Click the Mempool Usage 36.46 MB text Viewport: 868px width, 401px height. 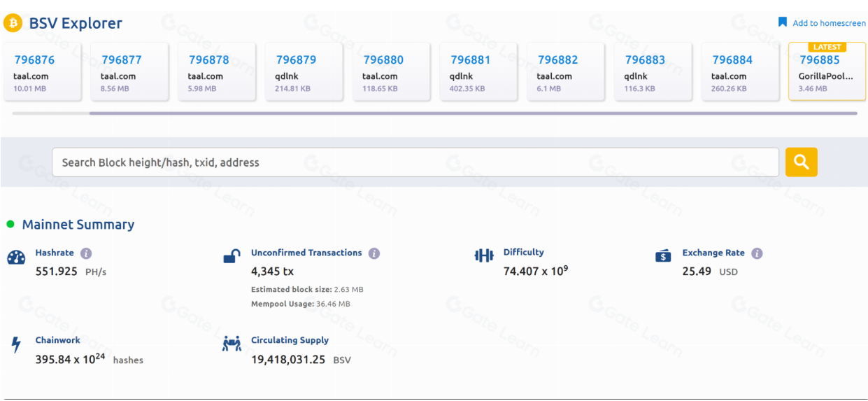301,304
